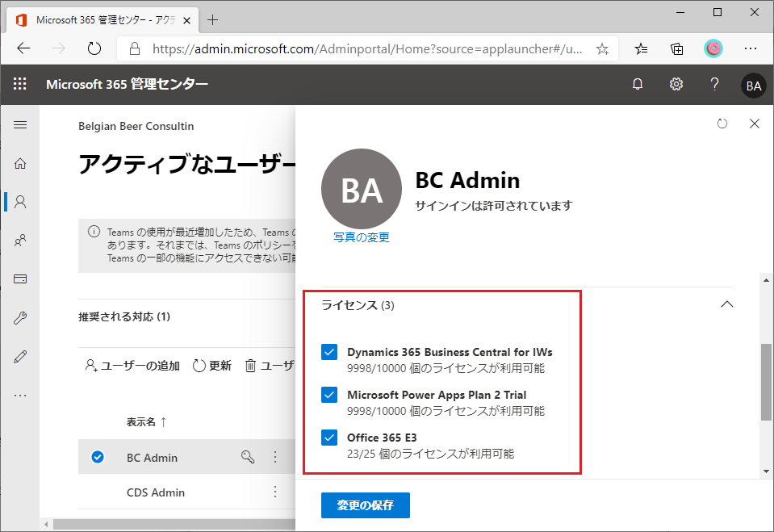
Task: Open Groups section in sidebar
Action: pos(20,241)
